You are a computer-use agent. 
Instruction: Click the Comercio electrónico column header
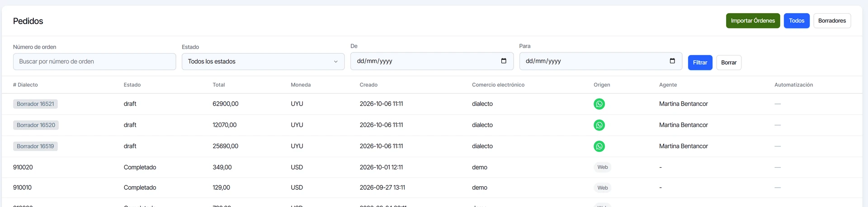point(498,85)
